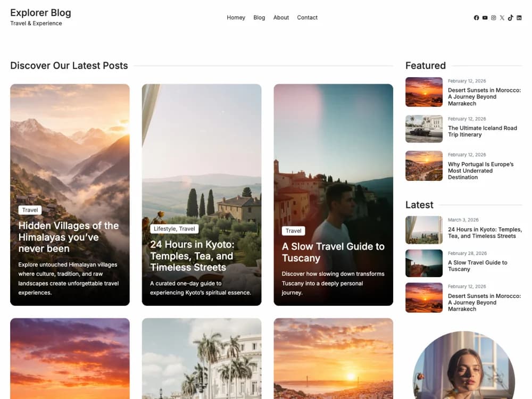Screen dimensions: 532x399
Task: Click the Travel tag on the Himalayas card
Action: click(x=30, y=210)
